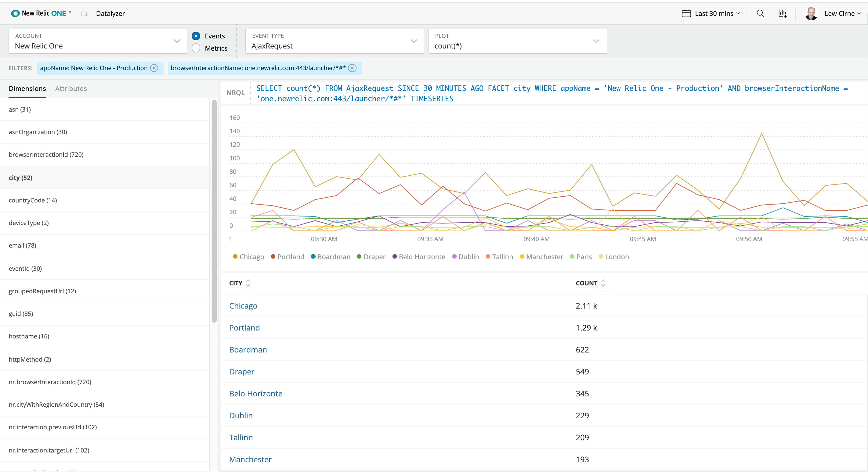Click the New Relic ONE logo
The height and width of the screenshot is (472, 868).
[41, 13]
